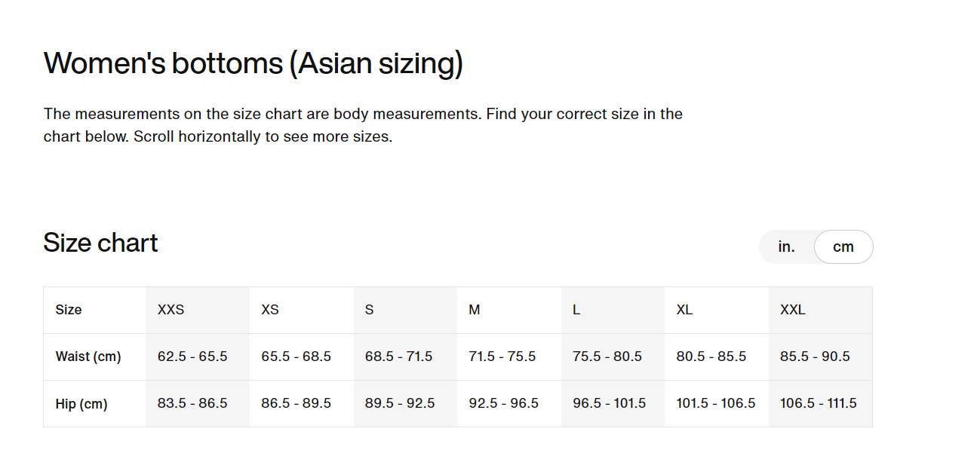This screenshot has width=980, height=453.
Task: Click the XL size column header
Action: [x=684, y=310]
